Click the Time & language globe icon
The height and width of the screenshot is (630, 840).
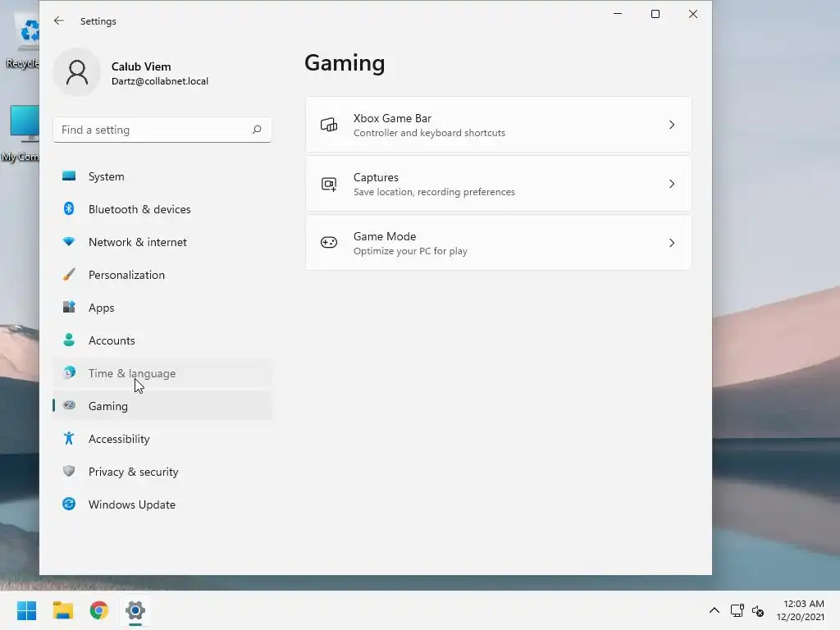click(69, 372)
